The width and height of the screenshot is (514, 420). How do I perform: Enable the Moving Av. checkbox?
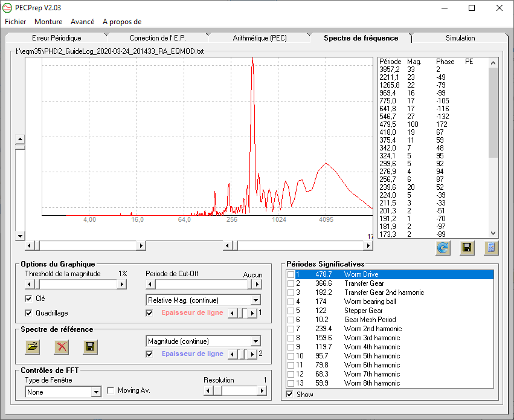[x=111, y=390]
